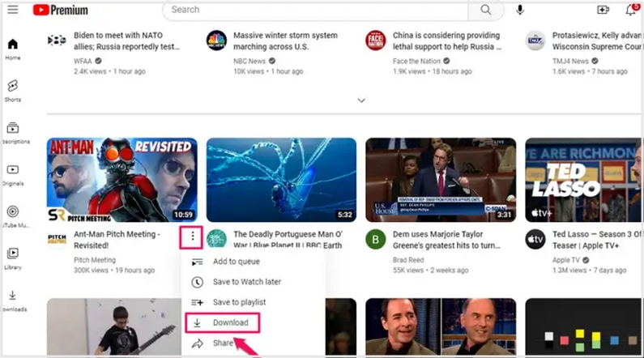Select Save to playlist
Viewport: 644px width, 358px height.
(x=253, y=302)
